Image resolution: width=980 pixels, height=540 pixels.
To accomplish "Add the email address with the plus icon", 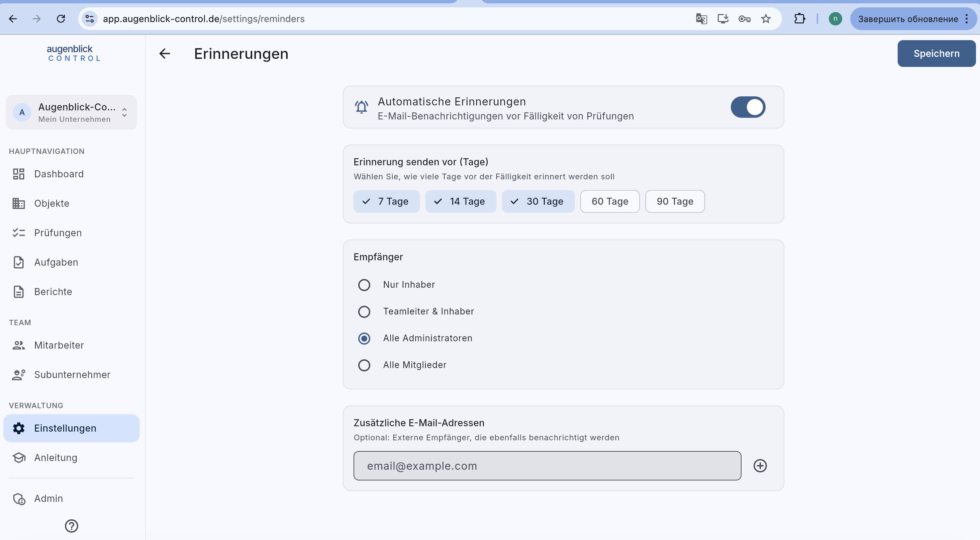I will 760,466.
